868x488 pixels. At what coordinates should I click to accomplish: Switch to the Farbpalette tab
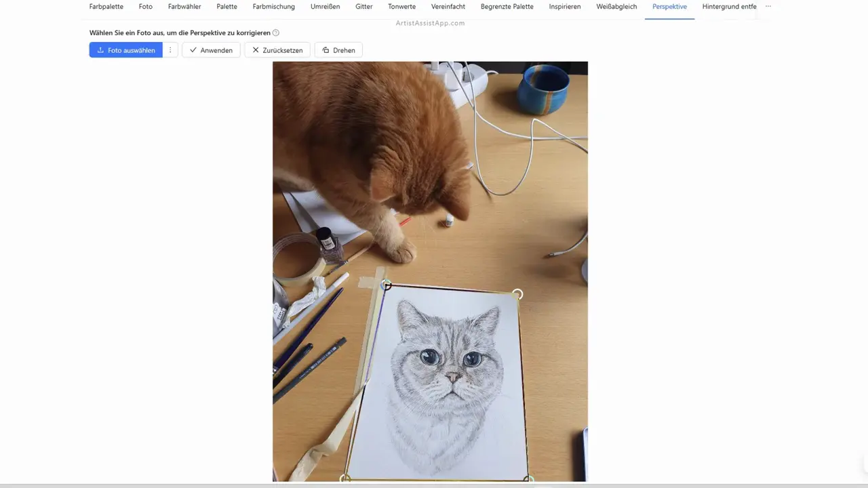click(x=106, y=7)
